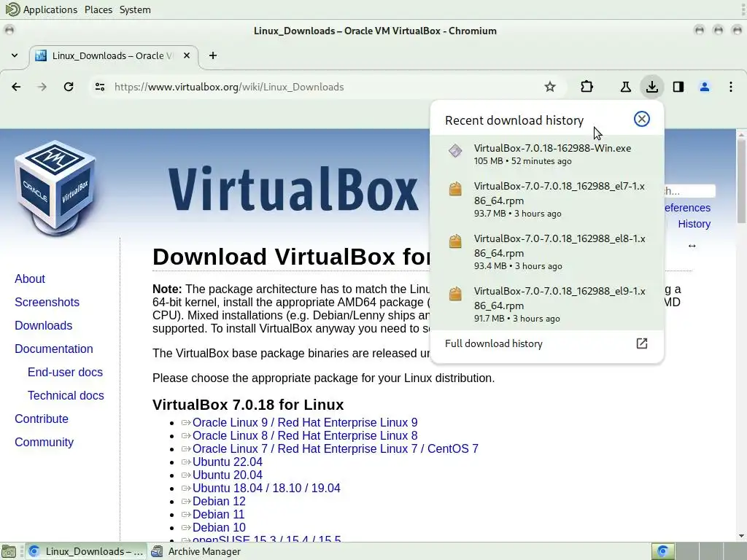The width and height of the screenshot is (747, 560).
Task: Download the Ubuntu 22.04 package
Action: click(228, 462)
